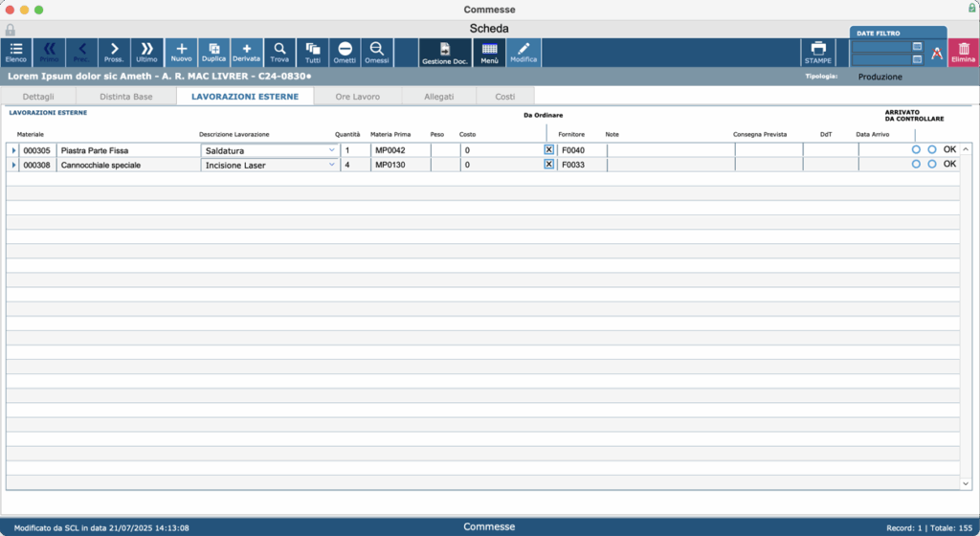The height and width of the screenshot is (536, 980).
Task: Toggle Da Ordinare checkbox for the F0033 row
Action: click(x=548, y=165)
